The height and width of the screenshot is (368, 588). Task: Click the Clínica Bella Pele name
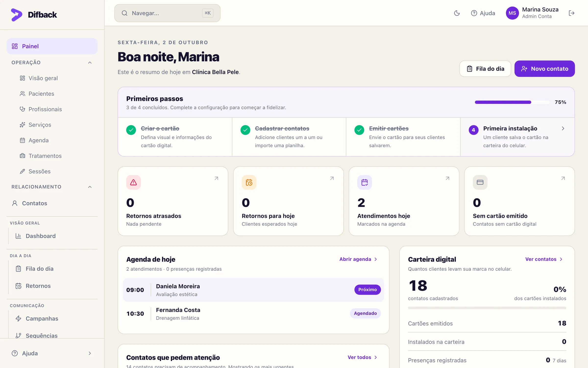tap(215, 72)
